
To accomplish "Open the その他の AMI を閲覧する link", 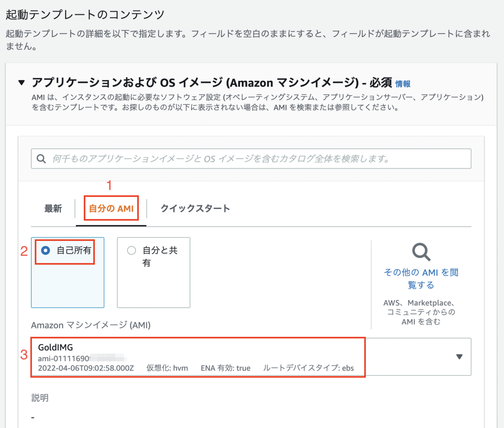I will [421, 278].
